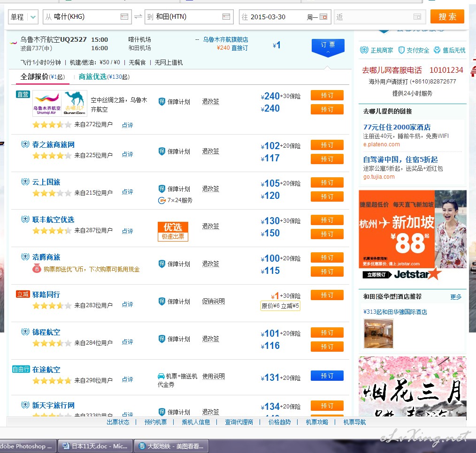Click 预订 for ¥102+20保险 offer
This screenshot has height=453, width=476.
(327, 145)
